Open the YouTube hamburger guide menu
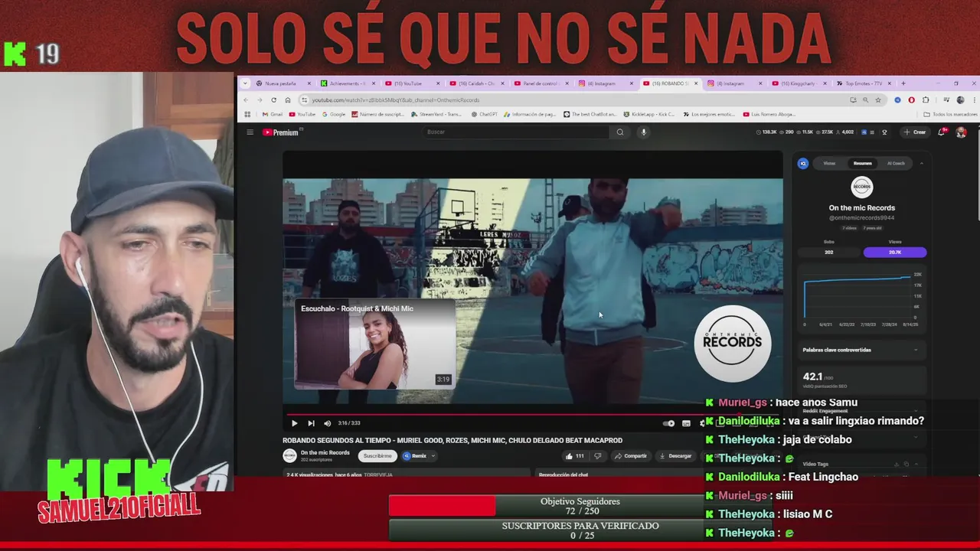Screen dimensions: 980x551 tap(250, 132)
